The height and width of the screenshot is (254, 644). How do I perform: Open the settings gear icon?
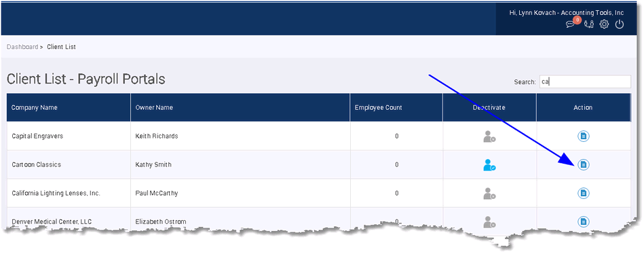coord(604,24)
